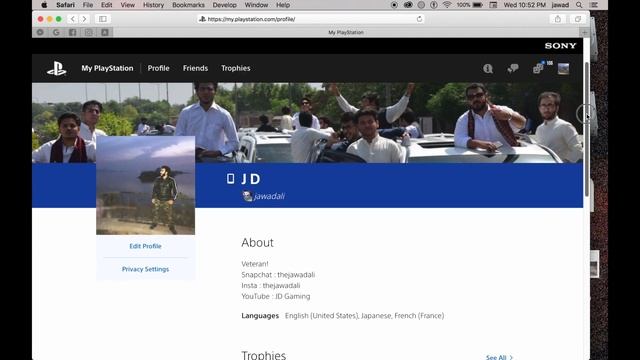The width and height of the screenshot is (640, 360).
Task: Click the Wi-Fi status icon
Action: click(x=447, y=5)
